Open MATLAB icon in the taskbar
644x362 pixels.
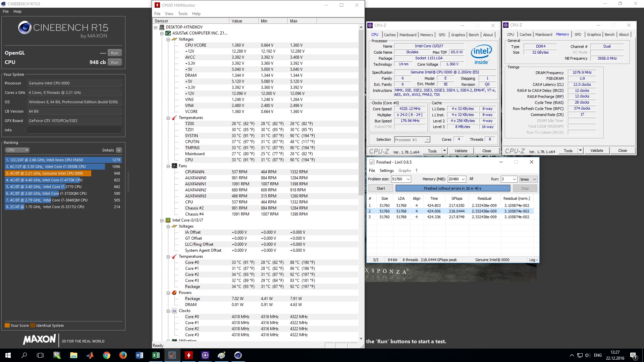click(x=90, y=355)
